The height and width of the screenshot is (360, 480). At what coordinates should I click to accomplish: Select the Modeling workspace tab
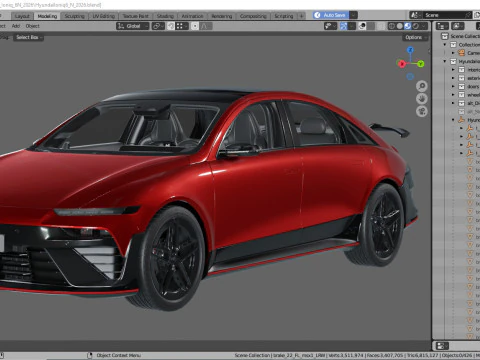(x=47, y=16)
